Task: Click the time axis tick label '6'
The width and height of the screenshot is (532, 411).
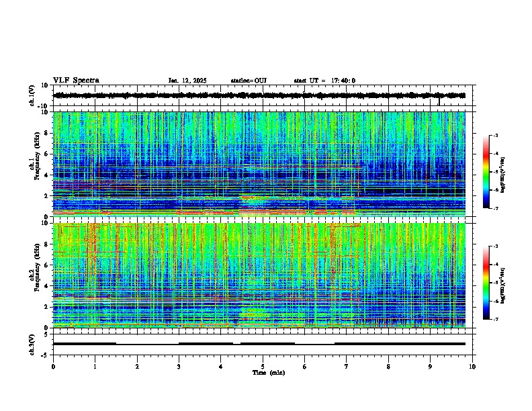Action: click(x=305, y=367)
